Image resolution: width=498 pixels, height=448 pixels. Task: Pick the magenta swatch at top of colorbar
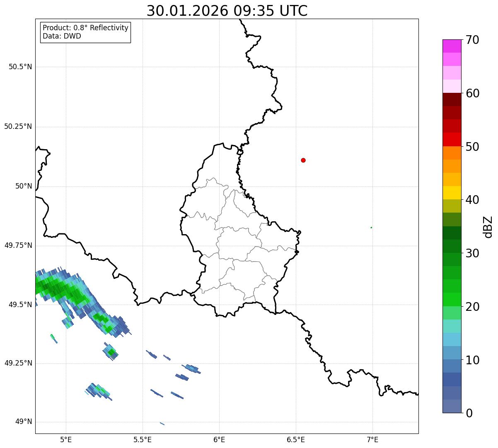(x=452, y=46)
